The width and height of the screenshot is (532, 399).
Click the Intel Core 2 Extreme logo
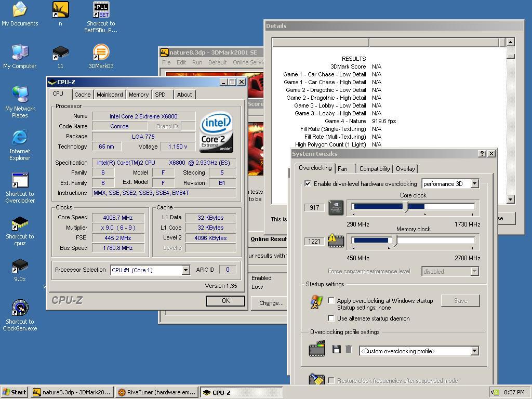(216, 131)
